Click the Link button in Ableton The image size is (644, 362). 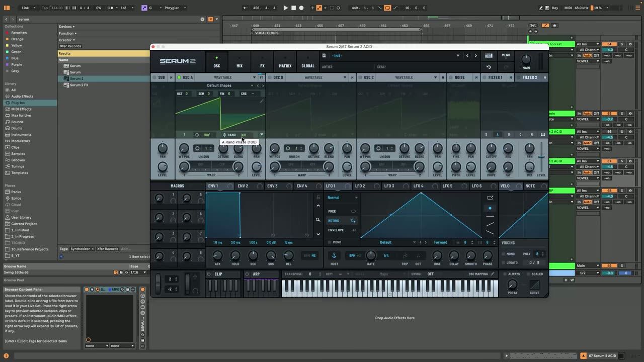point(25,8)
